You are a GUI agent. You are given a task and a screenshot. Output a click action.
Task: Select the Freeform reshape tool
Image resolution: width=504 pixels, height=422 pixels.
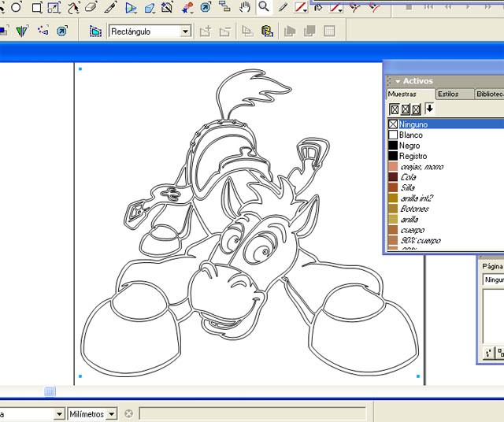pos(73,7)
